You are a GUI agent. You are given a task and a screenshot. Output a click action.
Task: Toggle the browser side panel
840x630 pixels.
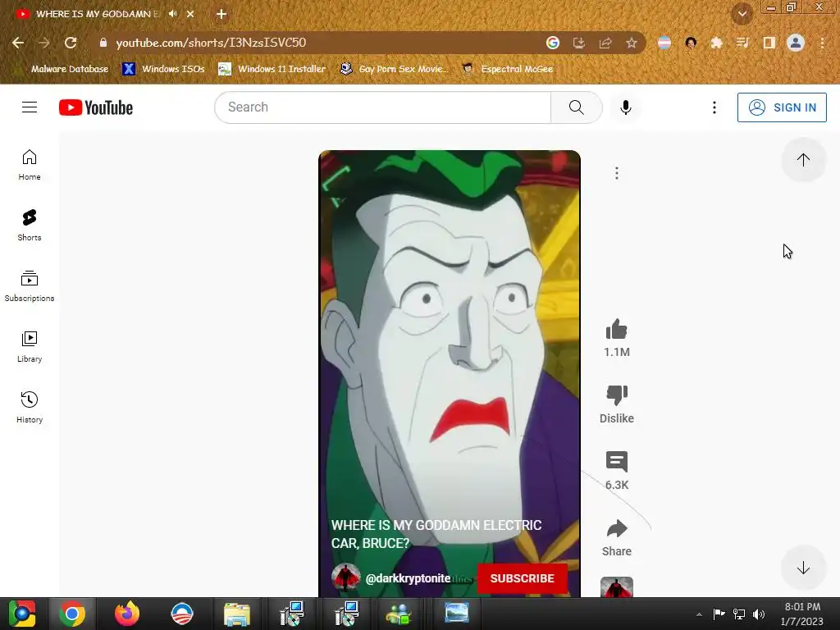pos(769,43)
